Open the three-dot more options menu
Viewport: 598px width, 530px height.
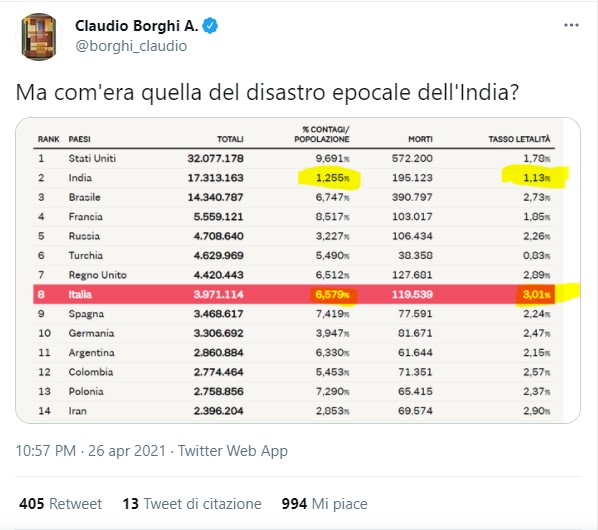pos(571,25)
